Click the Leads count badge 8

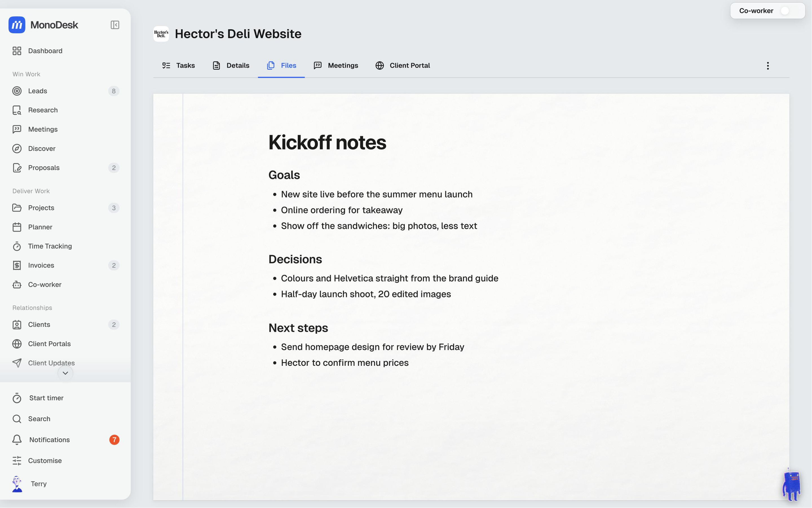pos(114,91)
